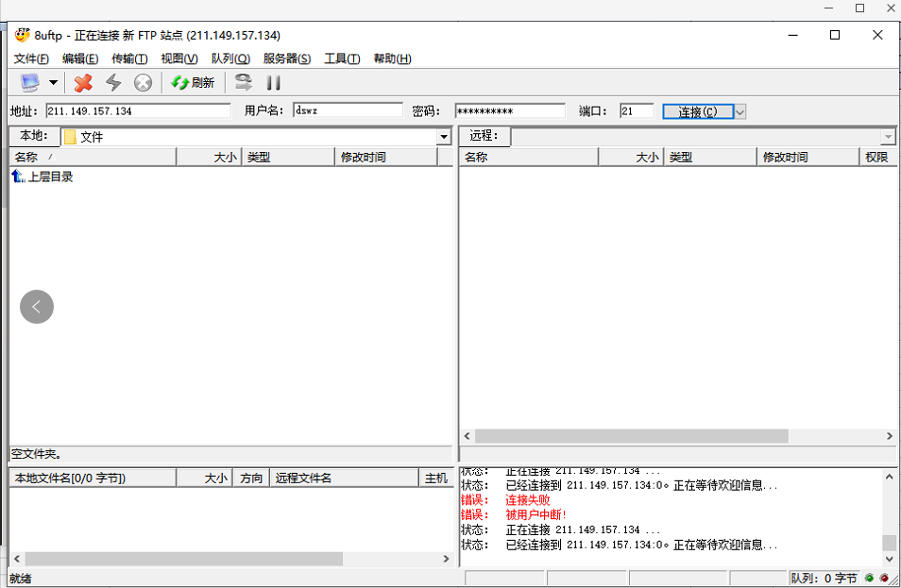Open the remote path dropdown
The height and width of the screenshot is (588, 901).
[888, 138]
